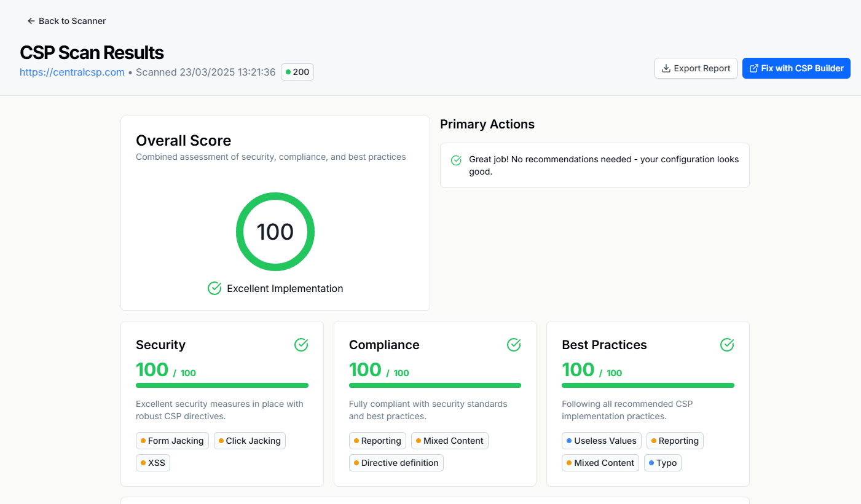Open the centralcsp.com website link
The image size is (861, 504).
tap(72, 72)
